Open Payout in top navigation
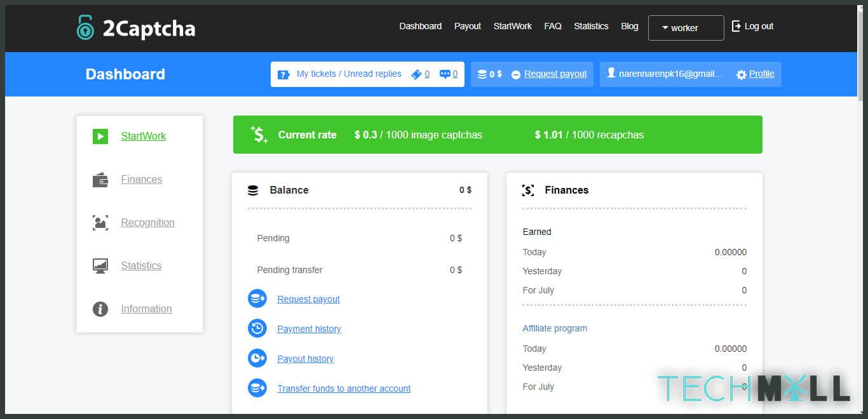 pos(468,26)
